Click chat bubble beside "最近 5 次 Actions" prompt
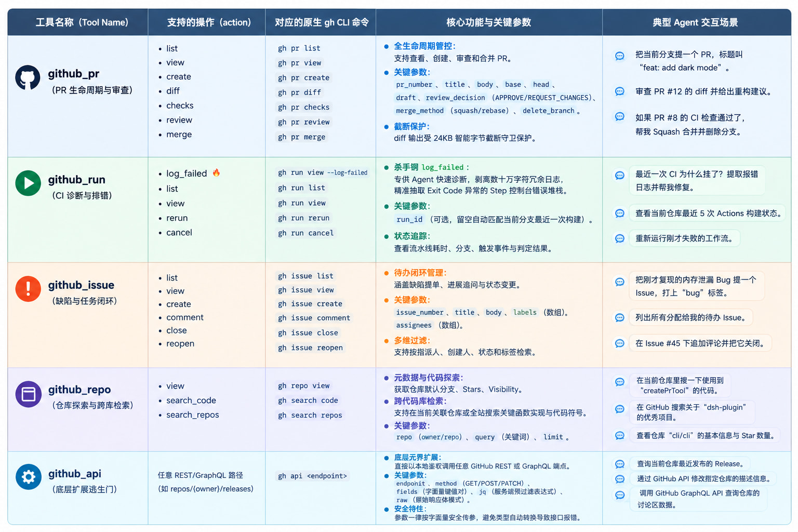The image size is (798, 532). click(x=619, y=214)
